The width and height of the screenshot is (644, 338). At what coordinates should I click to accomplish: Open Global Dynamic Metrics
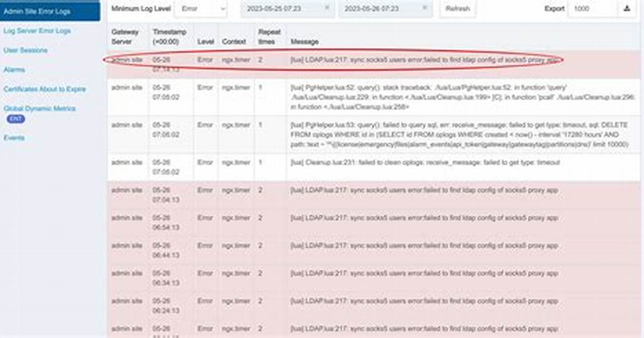[39, 108]
